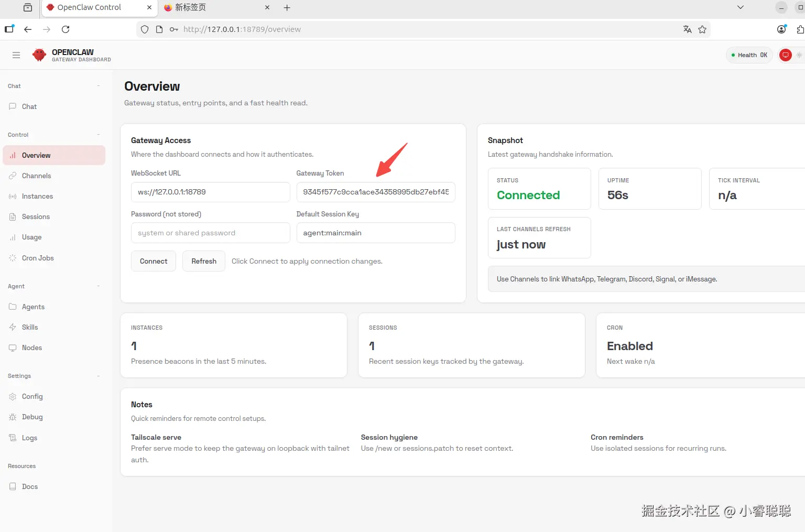The width and height of the screenshot is (805, 532).
Task: Click the Cron Enabled card
Action: [x=701, y=345]
